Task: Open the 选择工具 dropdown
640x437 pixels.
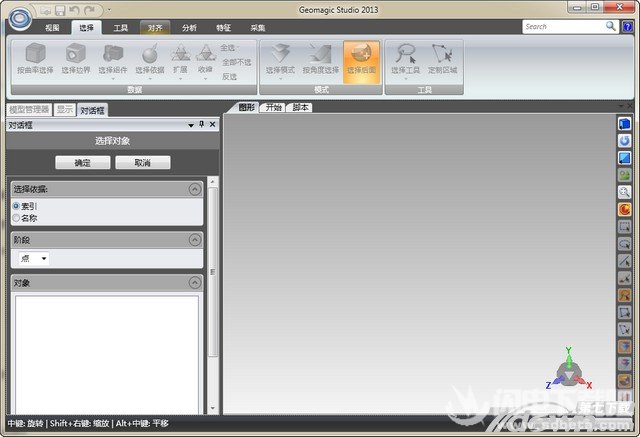Action: pyautogui.click(x=405, y=78)
